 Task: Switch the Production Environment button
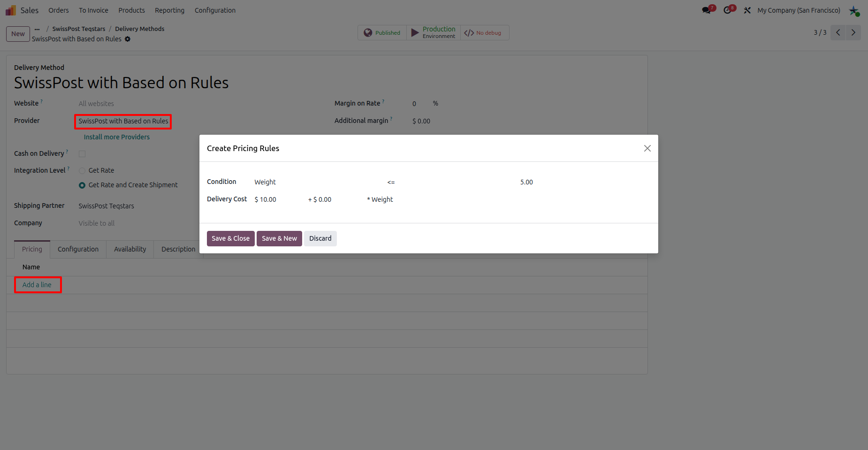coord(434,33)
